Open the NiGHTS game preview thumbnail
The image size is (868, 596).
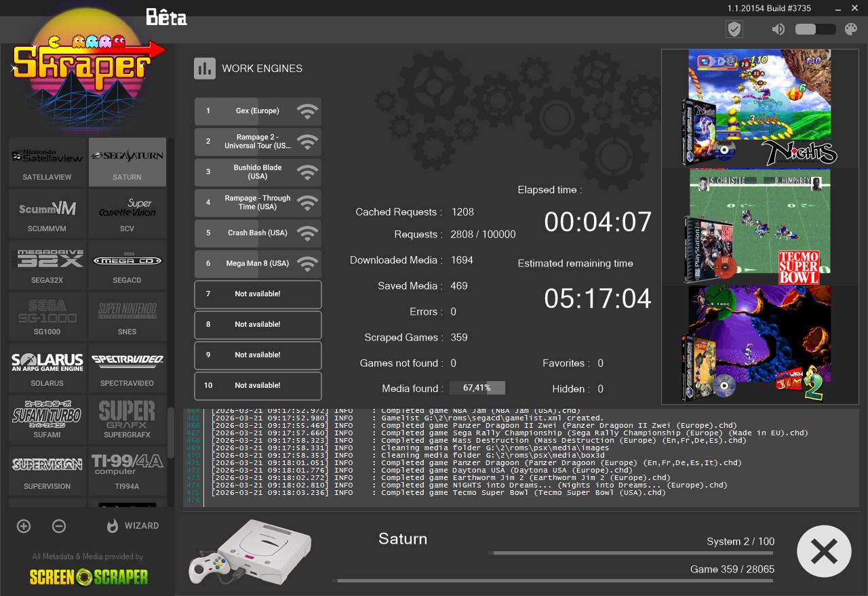[758, 108]
